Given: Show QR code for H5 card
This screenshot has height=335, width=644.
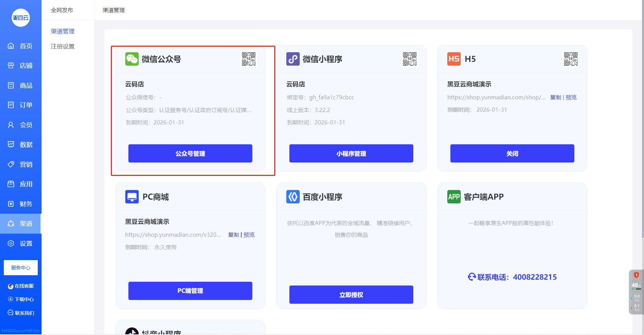Looking at the screenshot, I should (571, 59).
